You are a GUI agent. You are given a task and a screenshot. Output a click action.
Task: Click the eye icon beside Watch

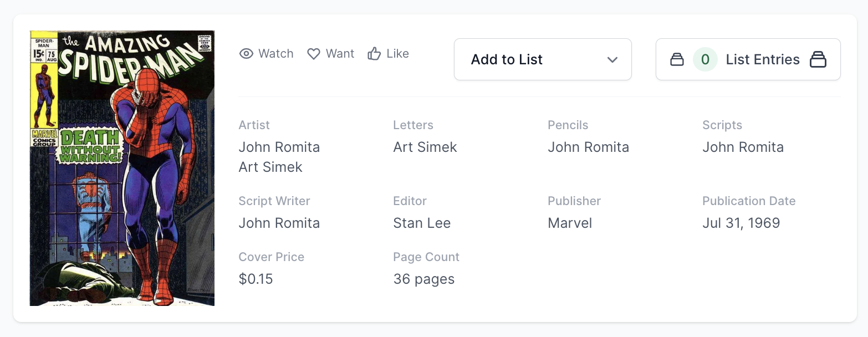pyautogui.click(x=246, y=54)
